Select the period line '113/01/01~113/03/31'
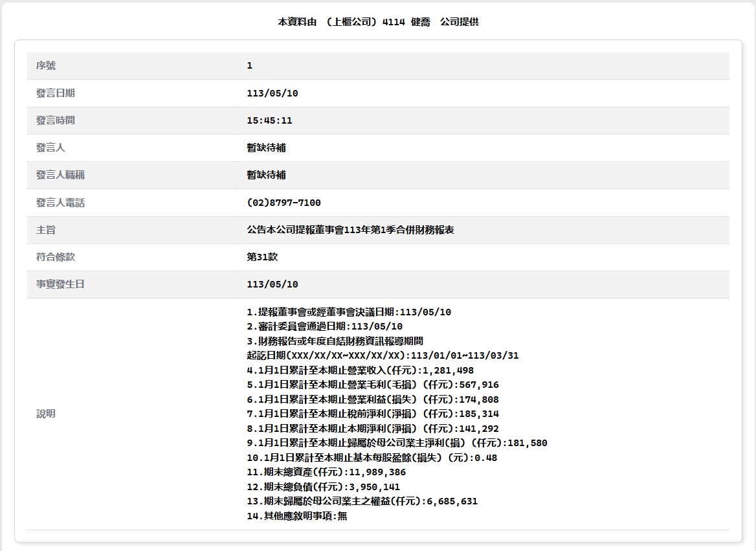Viewport: 756px width, 551px height. tap(383, 355)
